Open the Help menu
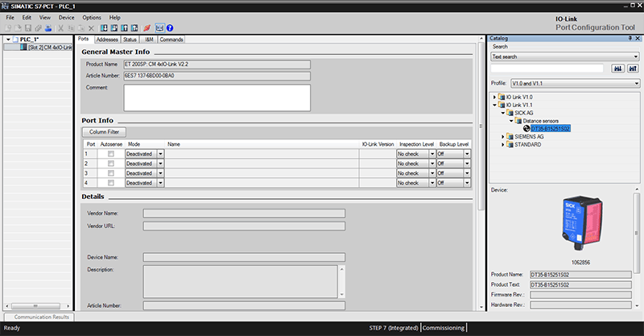This screenshot has width=644, height=336. click(x=114, y=18)
